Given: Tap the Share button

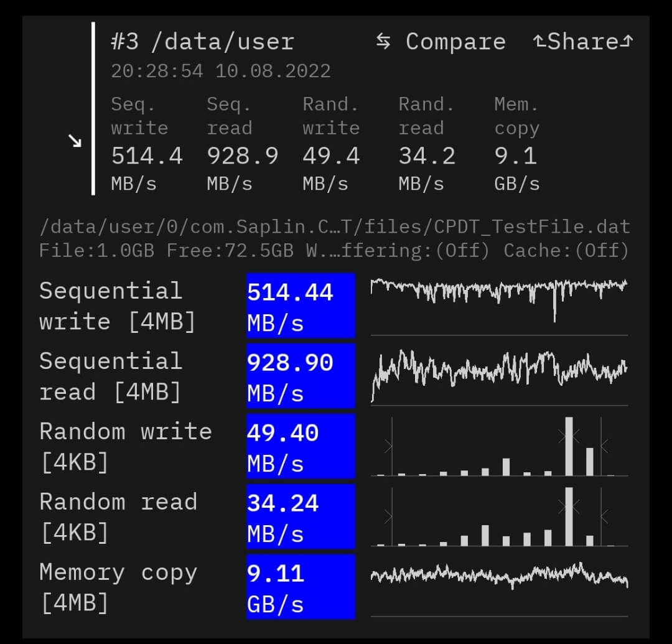Looking at the screenshot, I should [582, 42].
